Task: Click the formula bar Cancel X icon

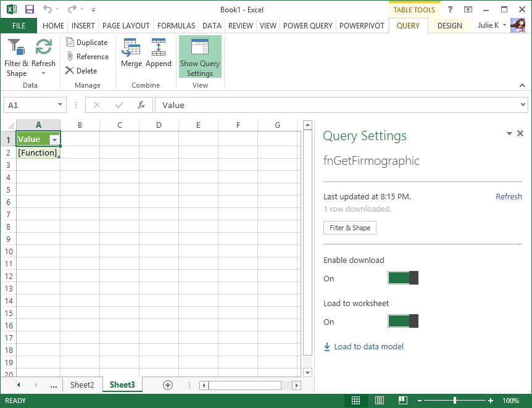Action: point(97,105)
